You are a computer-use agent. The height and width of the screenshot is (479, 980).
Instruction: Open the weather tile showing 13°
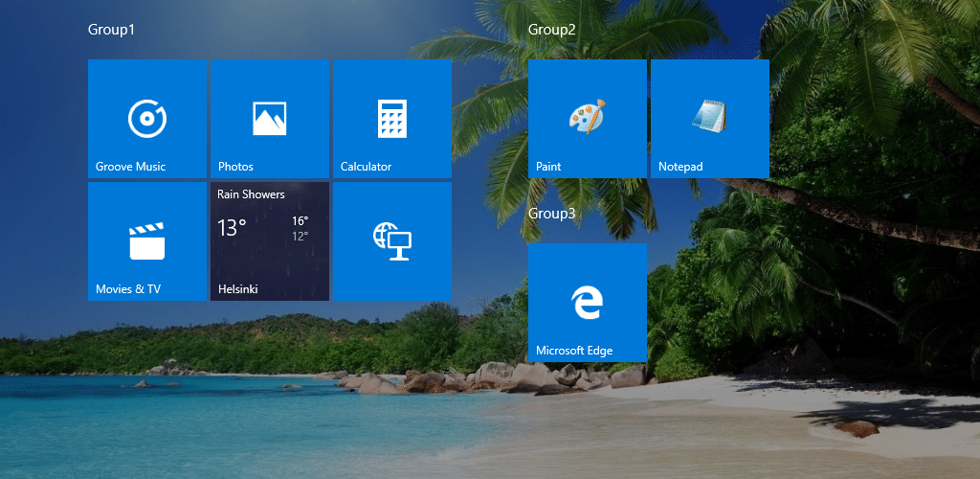(232, 228)
